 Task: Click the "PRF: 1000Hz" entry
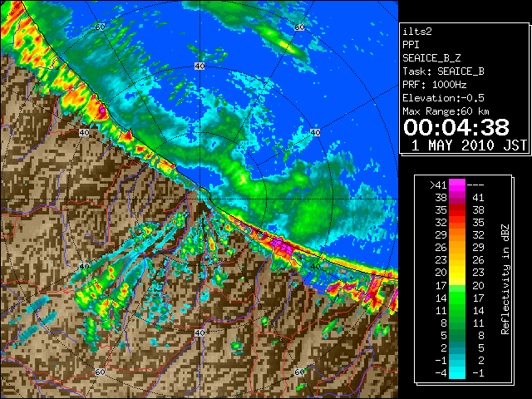click(x=435, y=85)
